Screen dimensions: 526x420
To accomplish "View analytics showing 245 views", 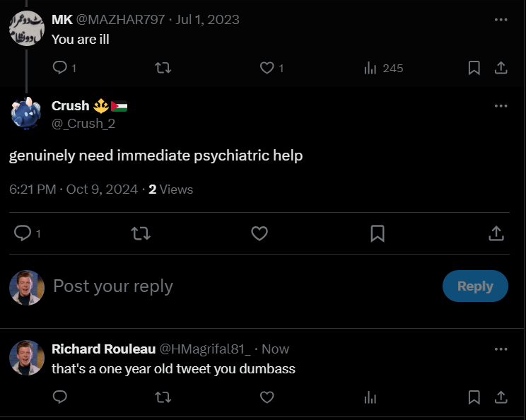I will (x=384, y=69).
